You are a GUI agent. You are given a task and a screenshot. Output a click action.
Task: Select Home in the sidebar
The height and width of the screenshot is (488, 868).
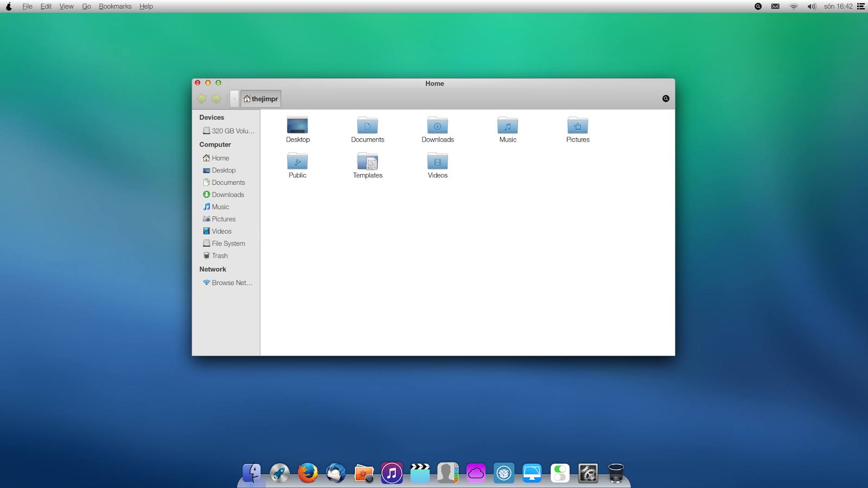tap(216, 158)
